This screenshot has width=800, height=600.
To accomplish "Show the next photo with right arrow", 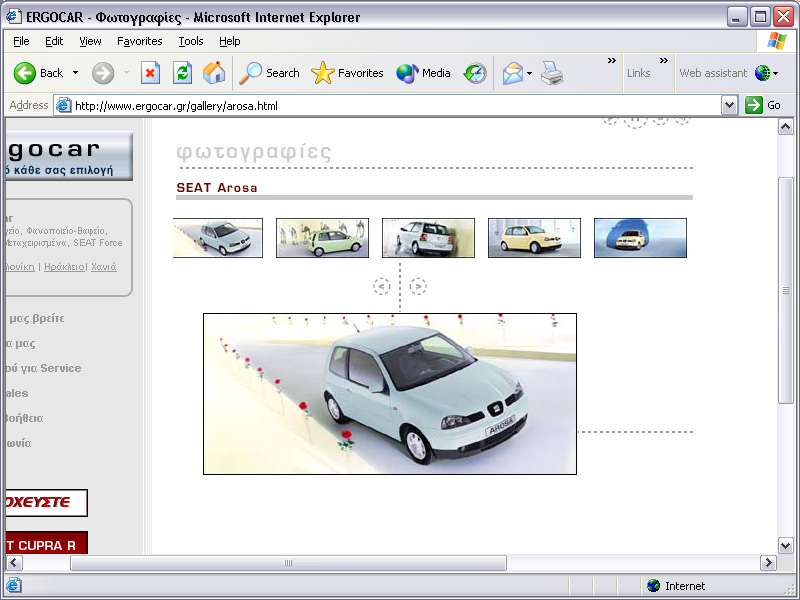I will (x=418, y=286).
